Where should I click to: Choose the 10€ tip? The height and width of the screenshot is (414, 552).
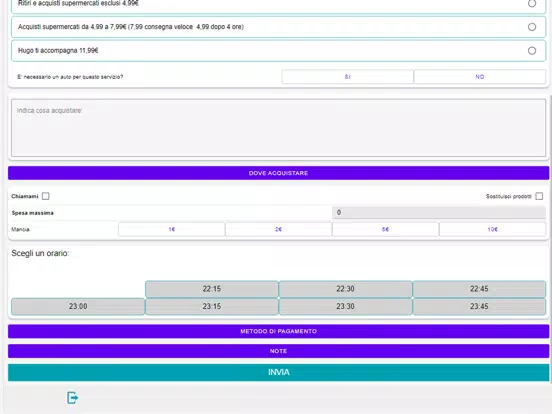(x=493, y=230)
